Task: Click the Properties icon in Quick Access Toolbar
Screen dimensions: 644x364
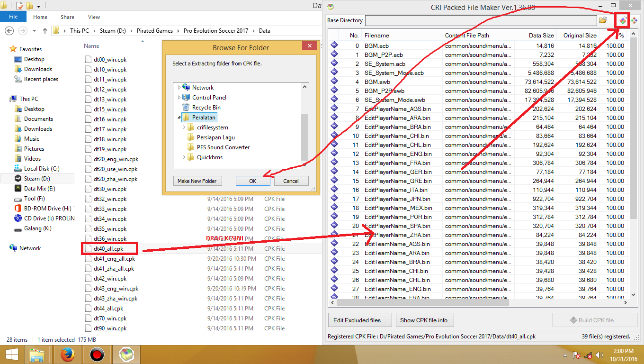Action: click(x=19, y=6)
